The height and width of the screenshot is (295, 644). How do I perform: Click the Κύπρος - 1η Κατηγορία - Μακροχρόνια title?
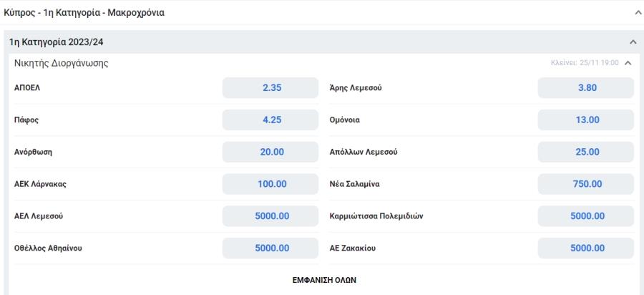(x=84, y=13)
